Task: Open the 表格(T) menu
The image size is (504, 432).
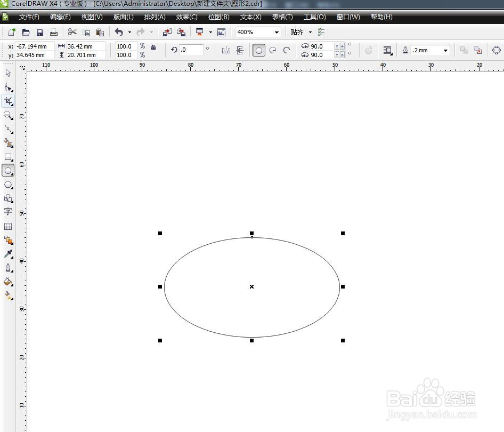Action: tap(282, 17)
